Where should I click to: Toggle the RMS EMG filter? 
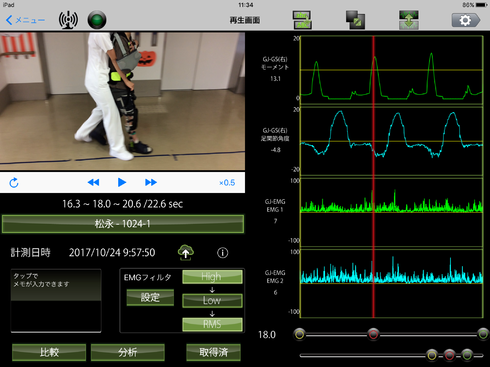[212, 324]
